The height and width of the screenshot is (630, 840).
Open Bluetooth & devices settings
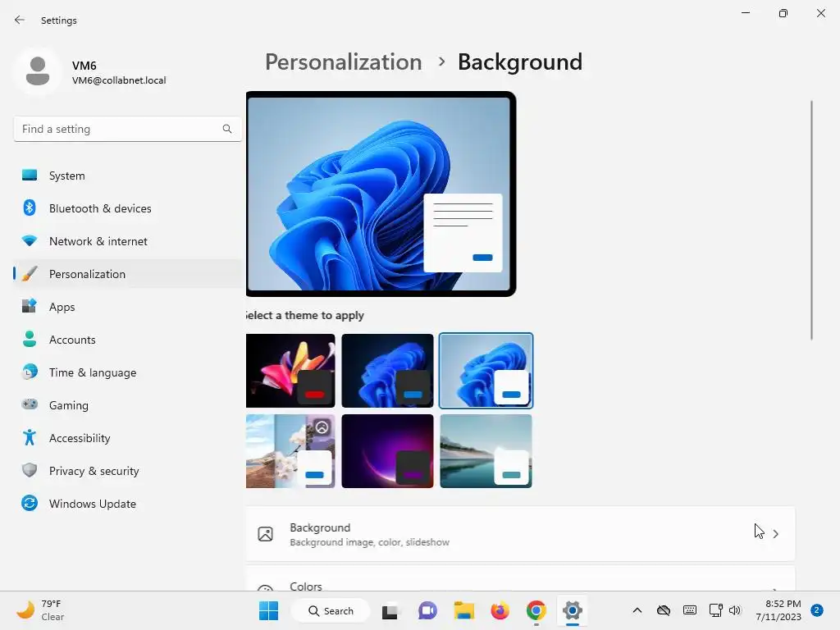point(127,208)
